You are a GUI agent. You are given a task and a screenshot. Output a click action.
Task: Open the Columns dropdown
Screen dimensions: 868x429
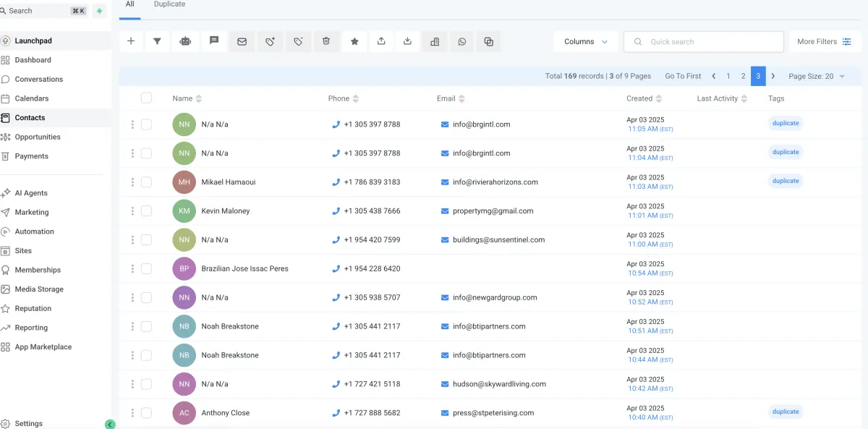coord(586,41)
